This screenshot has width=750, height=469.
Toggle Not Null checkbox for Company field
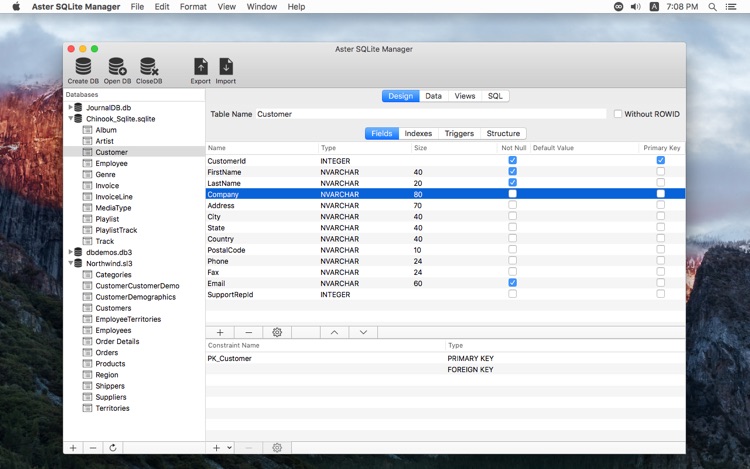pos(512,194)
